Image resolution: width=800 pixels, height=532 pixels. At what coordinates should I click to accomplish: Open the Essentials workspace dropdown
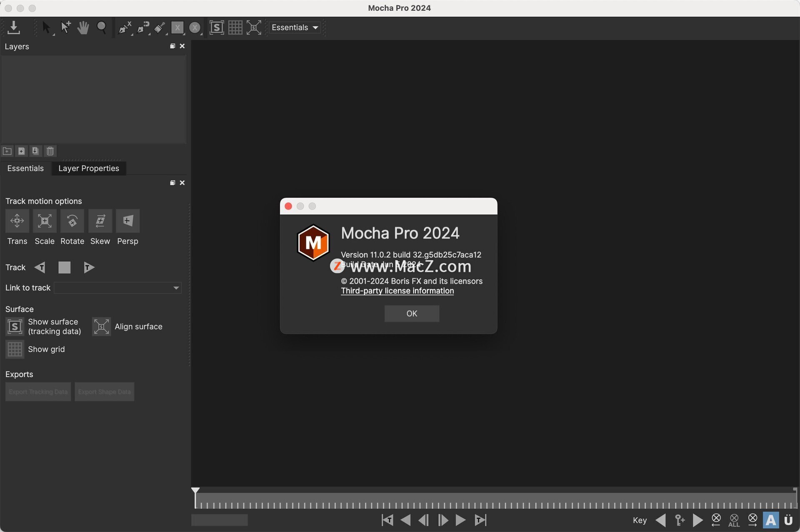pos(295,27)
